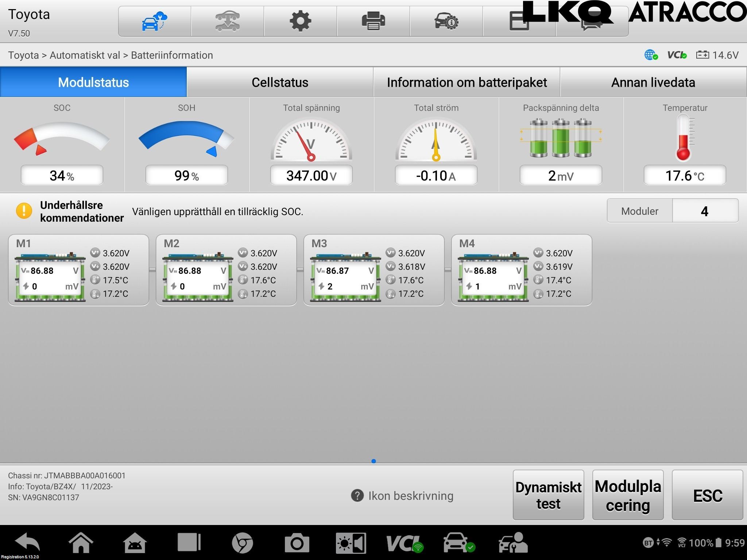Click the total current value -0.10 A
This screenshot has height=560, width=747.
(436, 175)
